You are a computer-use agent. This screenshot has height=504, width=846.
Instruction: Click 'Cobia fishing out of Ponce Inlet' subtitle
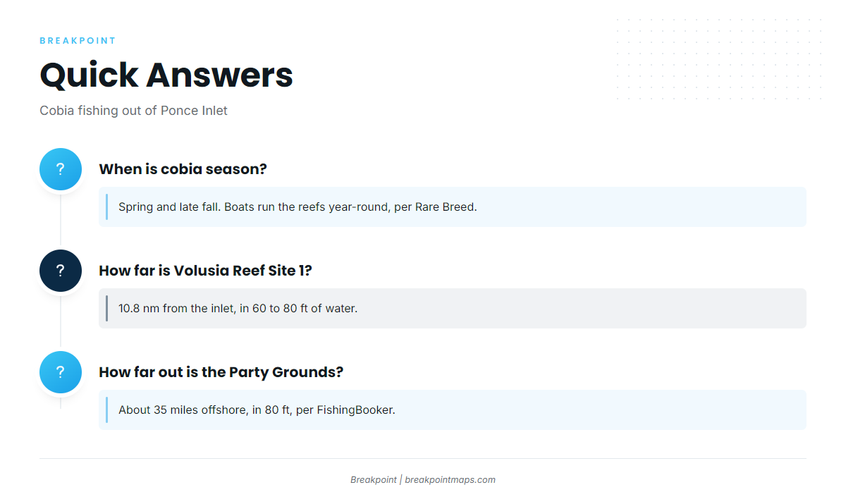(x=133, y=111)
